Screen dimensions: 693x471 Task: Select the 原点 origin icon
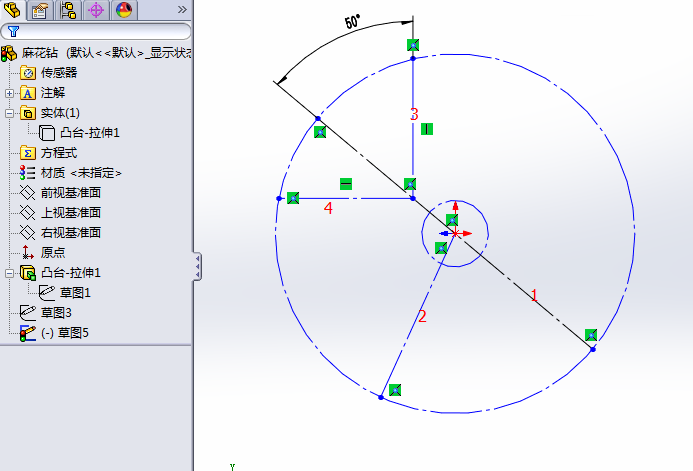click(28, 253)
